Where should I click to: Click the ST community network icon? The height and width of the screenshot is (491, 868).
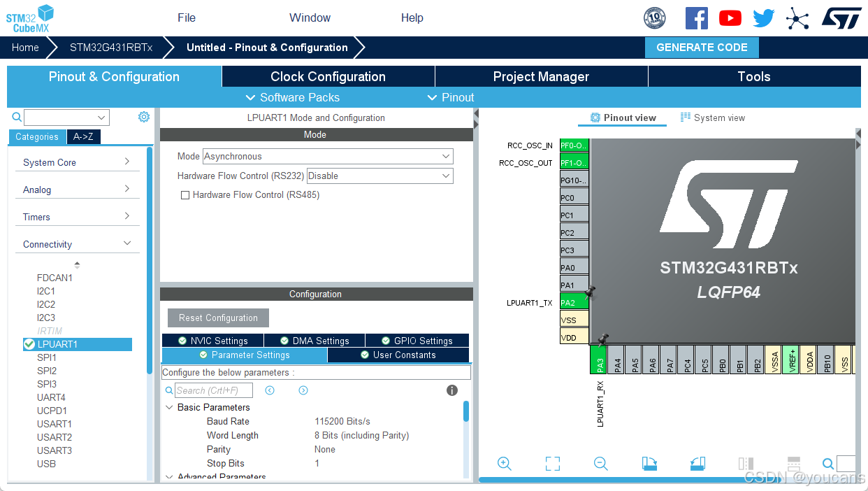797,18
